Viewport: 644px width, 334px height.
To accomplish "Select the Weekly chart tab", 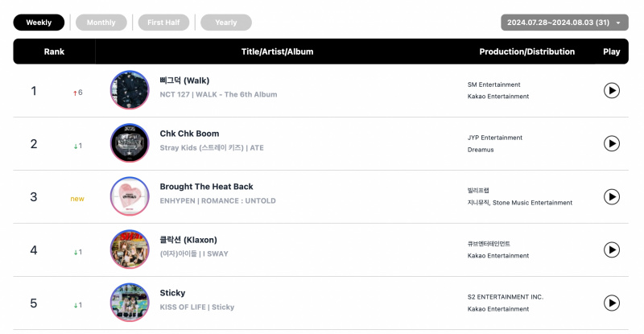I will [x=39, y=23].
